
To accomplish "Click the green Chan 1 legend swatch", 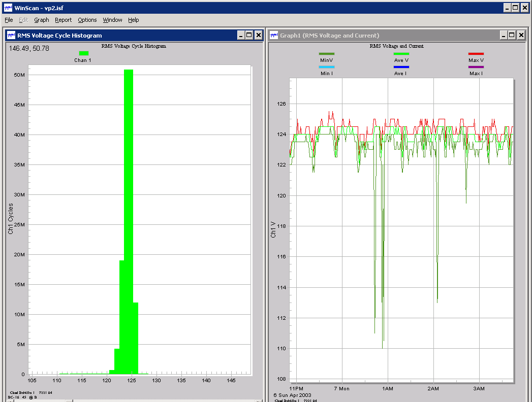I will click(83, 53).
